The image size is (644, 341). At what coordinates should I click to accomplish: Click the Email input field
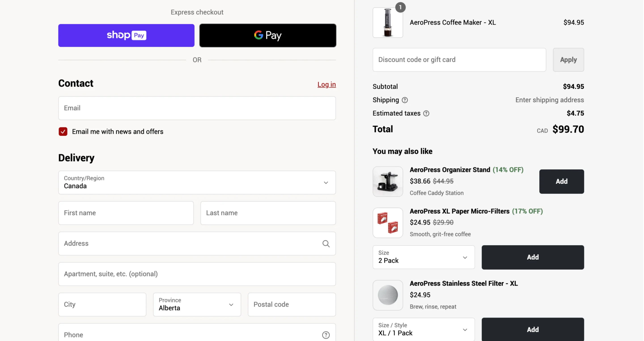click(x=197, y=108)
